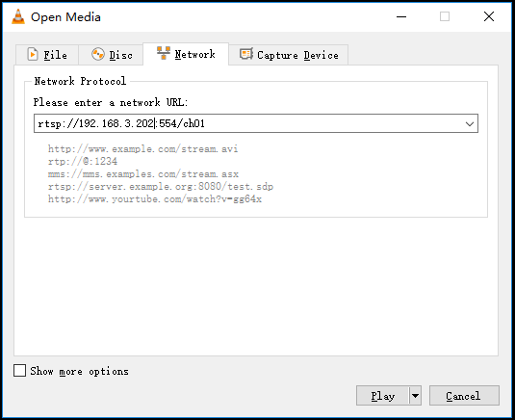Click inside the network URL text field

tap(248, 123)
